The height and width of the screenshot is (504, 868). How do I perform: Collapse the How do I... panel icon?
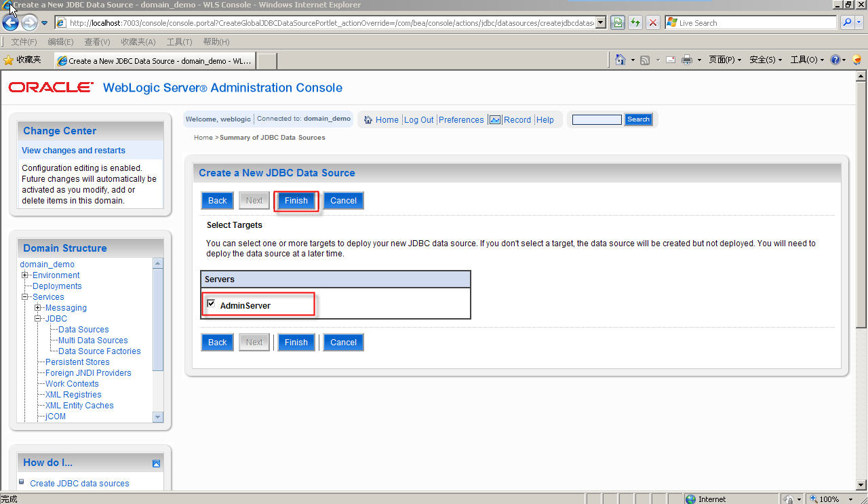156,463
